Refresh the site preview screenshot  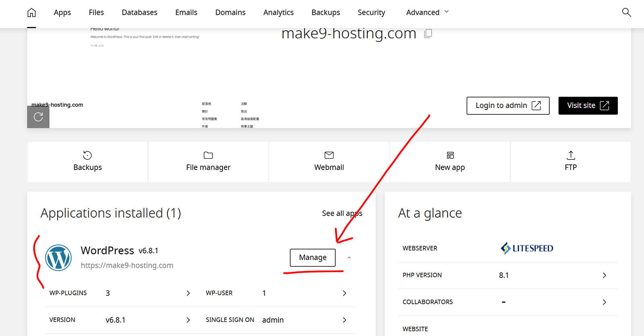38,117
